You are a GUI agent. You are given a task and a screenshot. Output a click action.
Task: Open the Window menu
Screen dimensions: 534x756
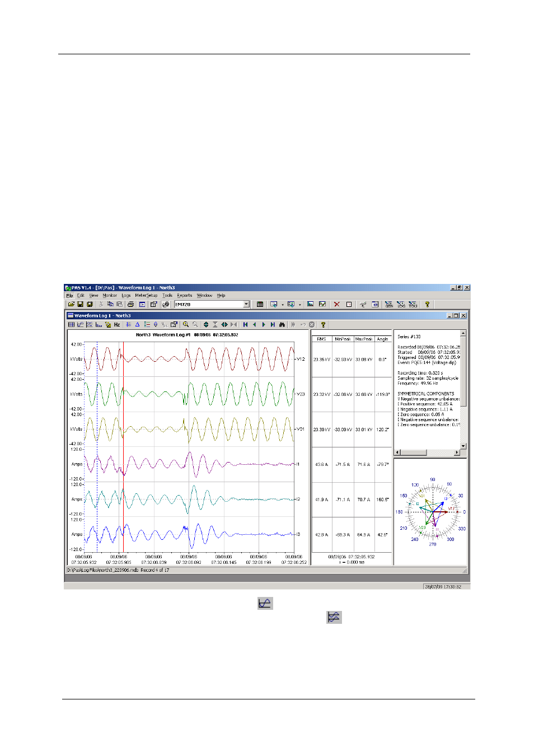tap(204, 295)
